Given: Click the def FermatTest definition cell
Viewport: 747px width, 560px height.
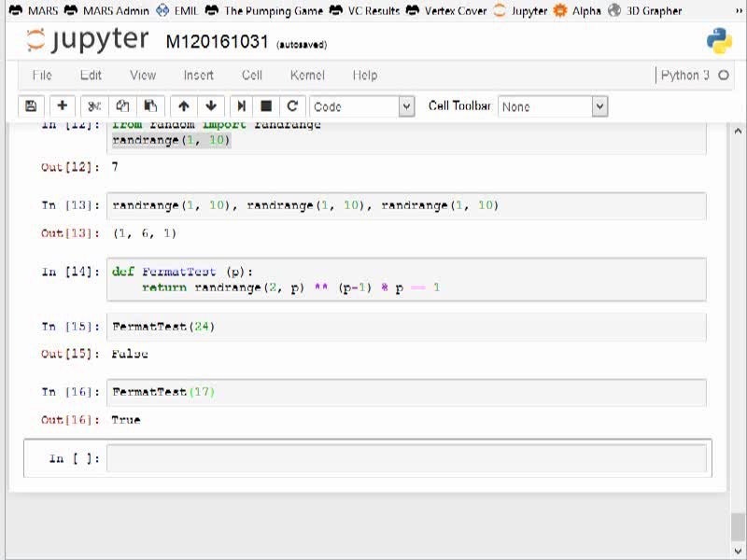Looking at the screenshot, I should (x=406, y=279).
